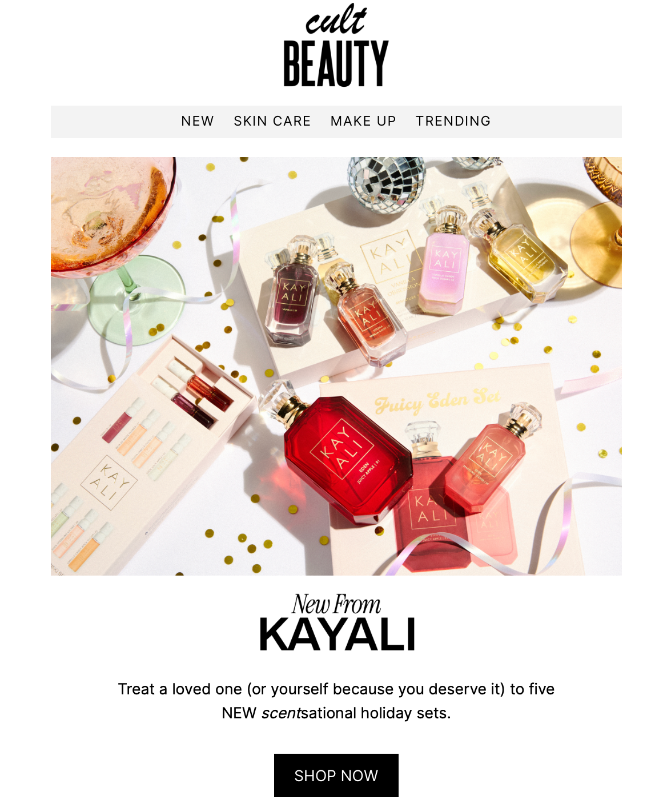Click the 'New From' script heading

tap(336, 604)
